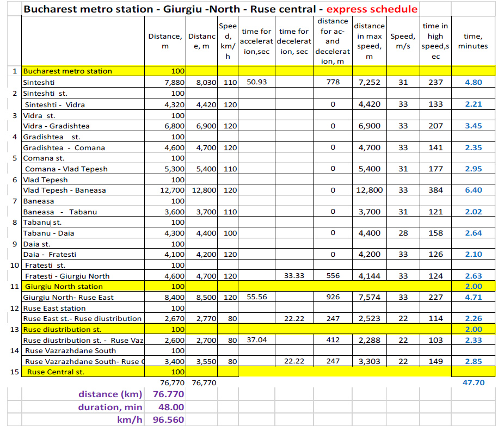The image size is (504, 432).
Task: Select the 6.40 minutes time cell
Action: tap(473, 190)
